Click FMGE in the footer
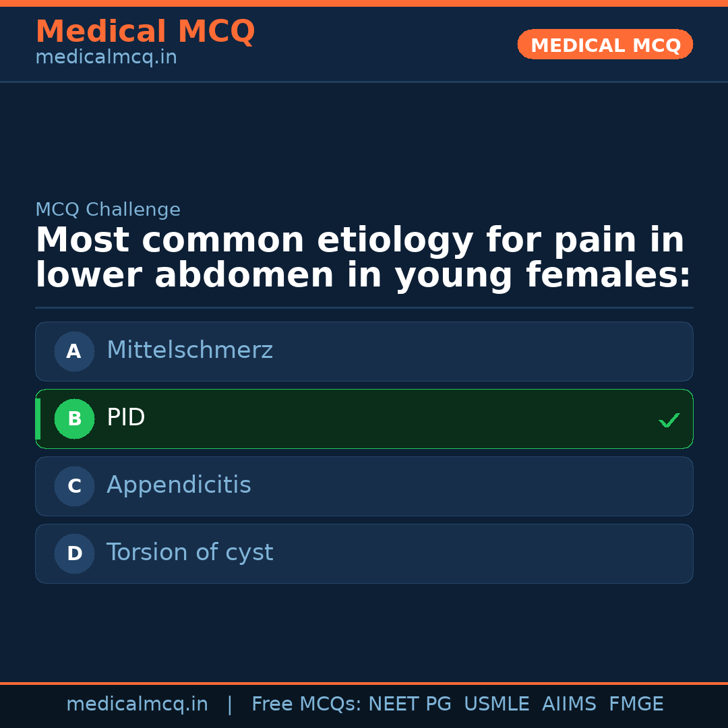 (636, 704)
